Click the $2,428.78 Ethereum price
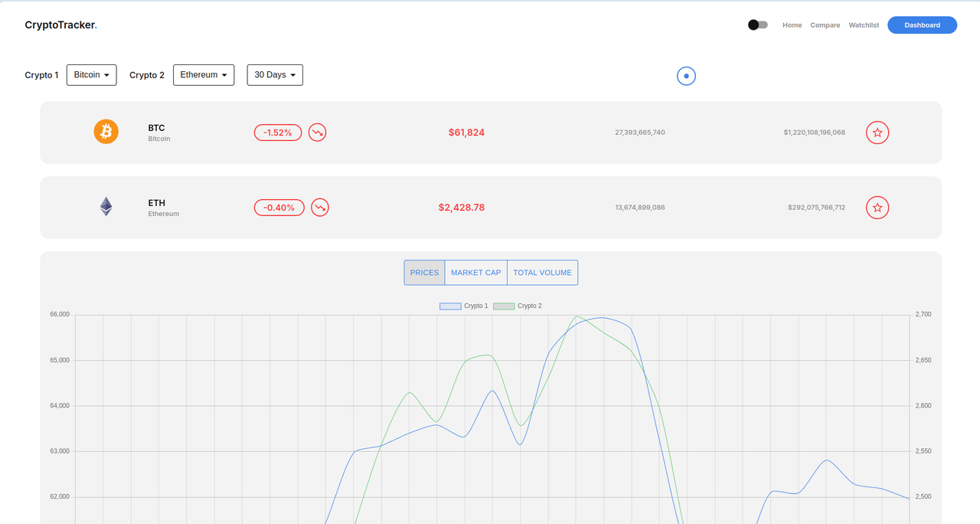Viewport: 980px width, 524px height. 461,208
